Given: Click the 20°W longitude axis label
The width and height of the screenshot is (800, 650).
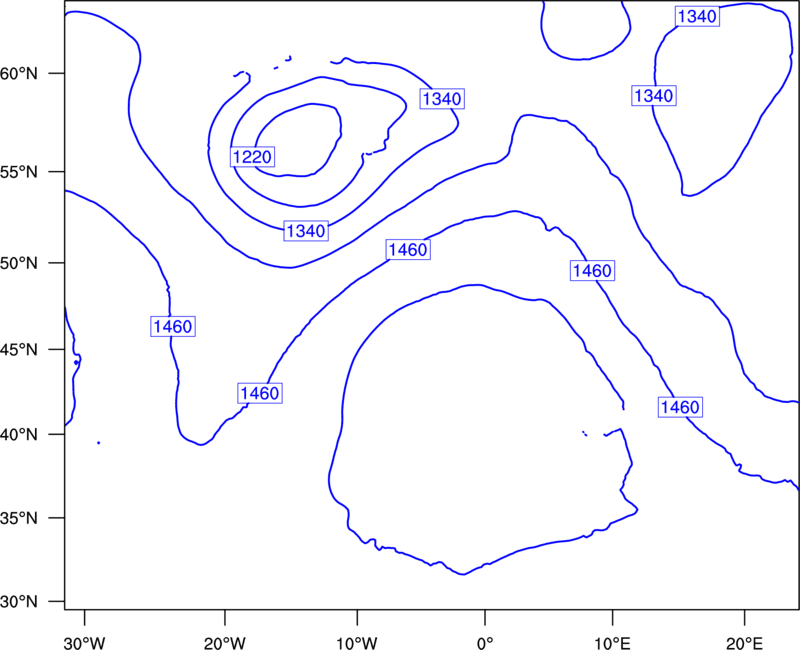Looking at the screenshot, I should [225, 643].
